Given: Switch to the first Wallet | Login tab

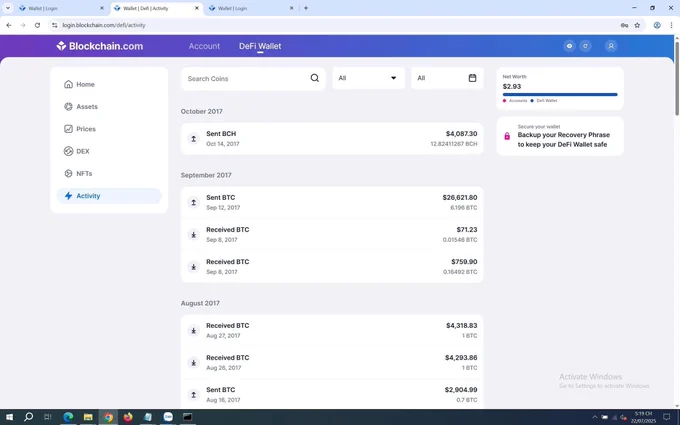Looking at the screenshot, I should coord(61,8).
